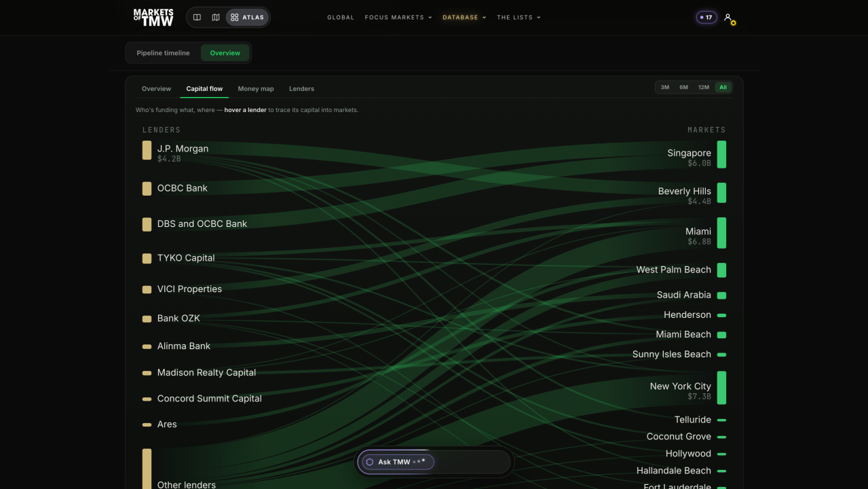The height and width of the screenshot is (489, 868).
Task: Click the Singapore market green bar
Action: coord(721,154)
